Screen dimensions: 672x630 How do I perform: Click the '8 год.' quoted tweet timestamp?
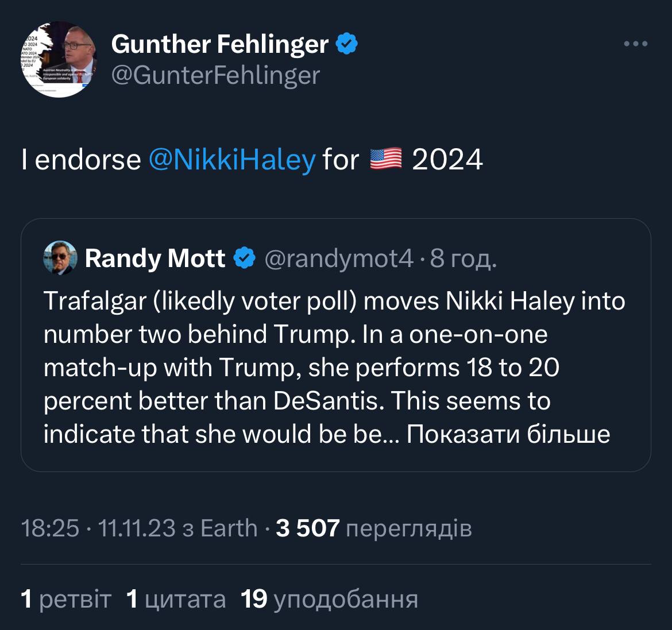tap(463, 259)
